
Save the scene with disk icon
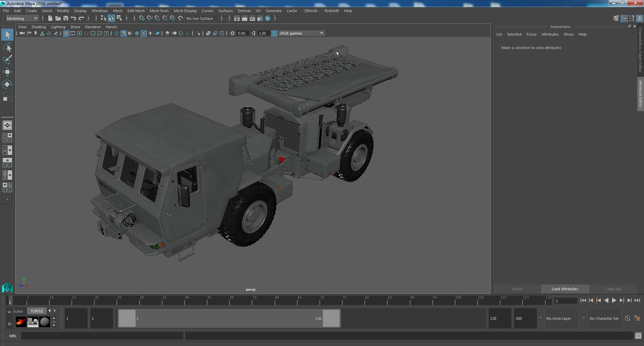pyautogui.click(x=66, y=18)
